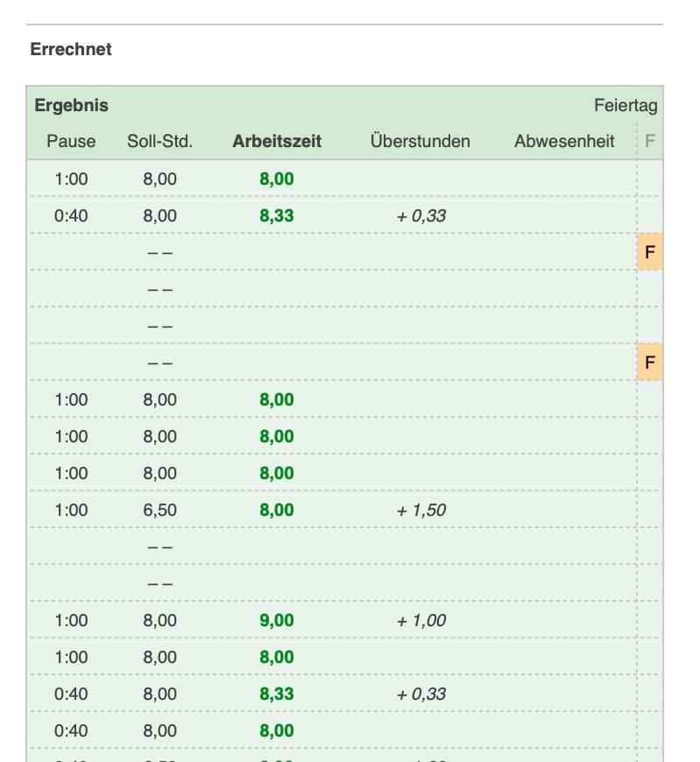Click the + 1,00 Überstunden entry

(x=421, y=621)
